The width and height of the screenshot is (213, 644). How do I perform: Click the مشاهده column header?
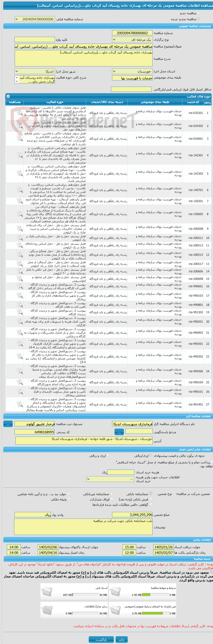[15, 102]
